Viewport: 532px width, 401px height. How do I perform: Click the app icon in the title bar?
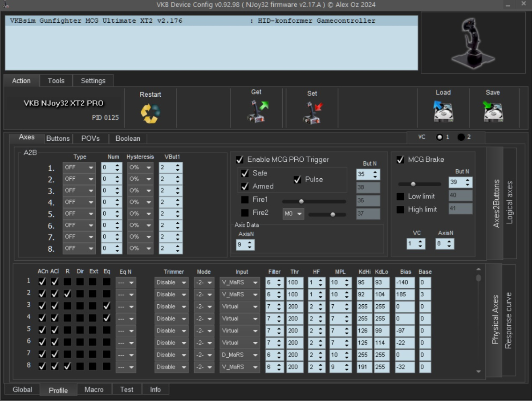coord(5,4)
